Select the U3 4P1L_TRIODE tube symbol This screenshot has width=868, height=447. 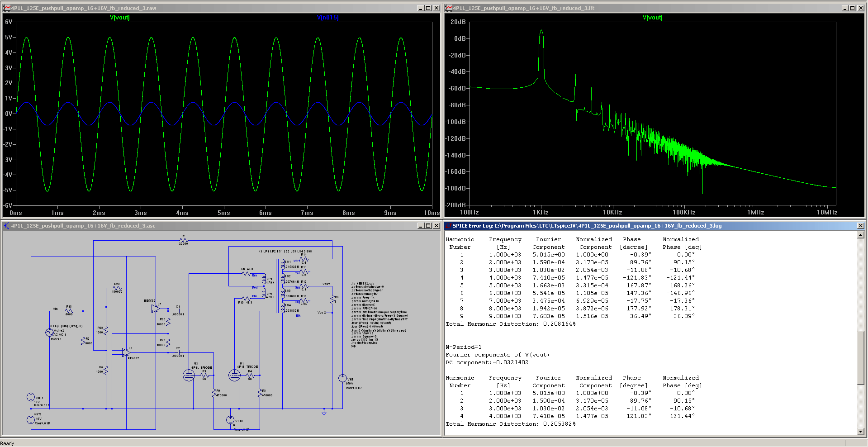(x=189, y=375)
